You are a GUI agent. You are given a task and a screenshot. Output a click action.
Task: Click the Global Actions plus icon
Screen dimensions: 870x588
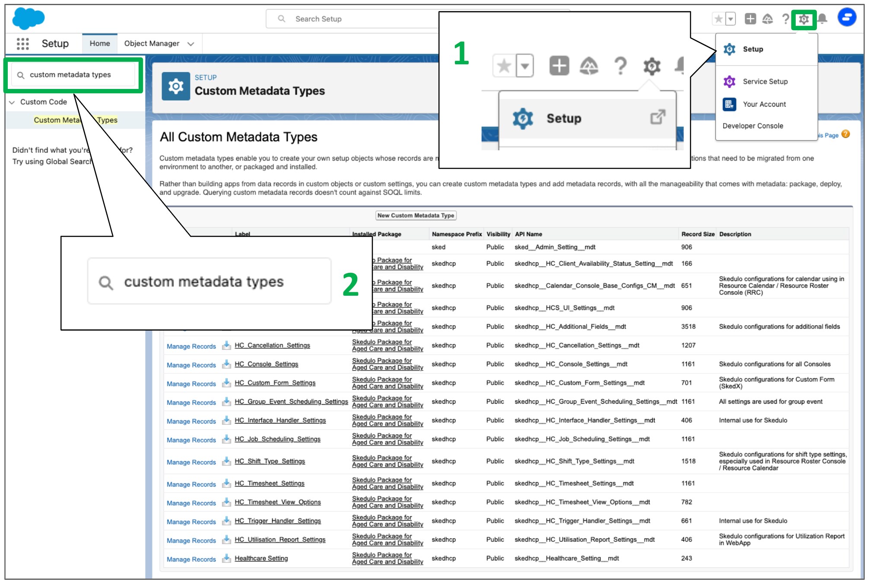click(x=750, y=19)
